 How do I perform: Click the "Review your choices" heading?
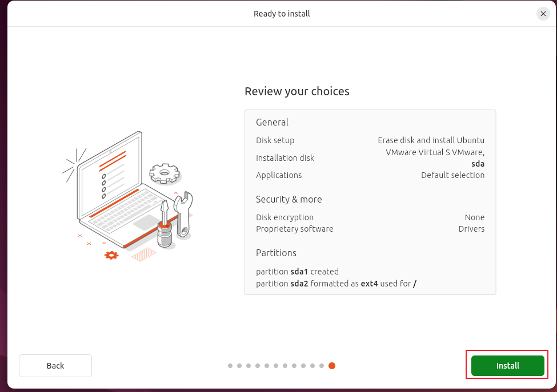tap(296, 91)
